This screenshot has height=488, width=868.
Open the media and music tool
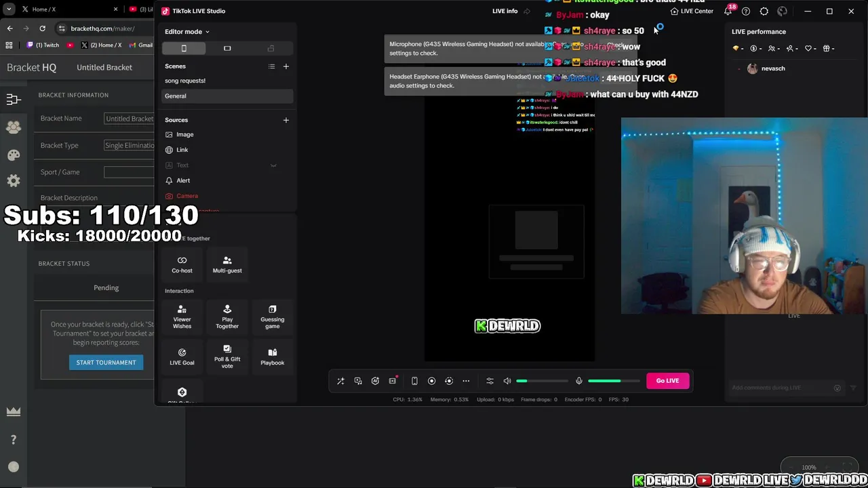[x=358, y=381]
